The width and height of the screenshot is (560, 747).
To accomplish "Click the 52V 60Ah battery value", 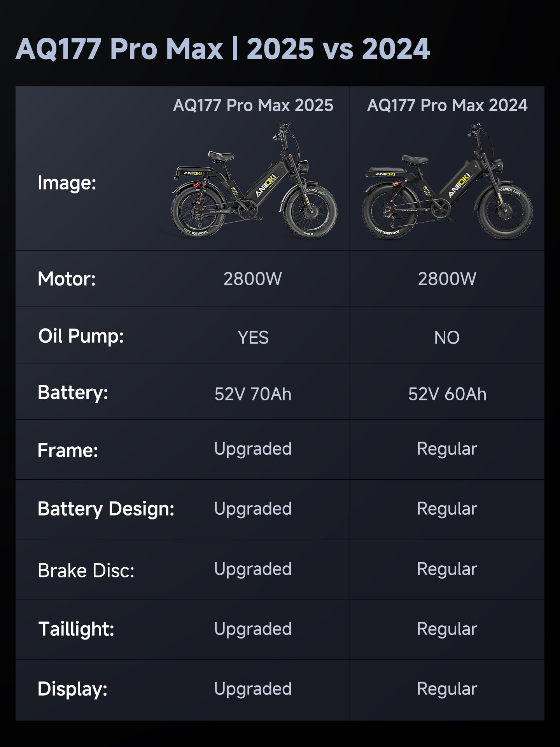I will tap(447, 394).
